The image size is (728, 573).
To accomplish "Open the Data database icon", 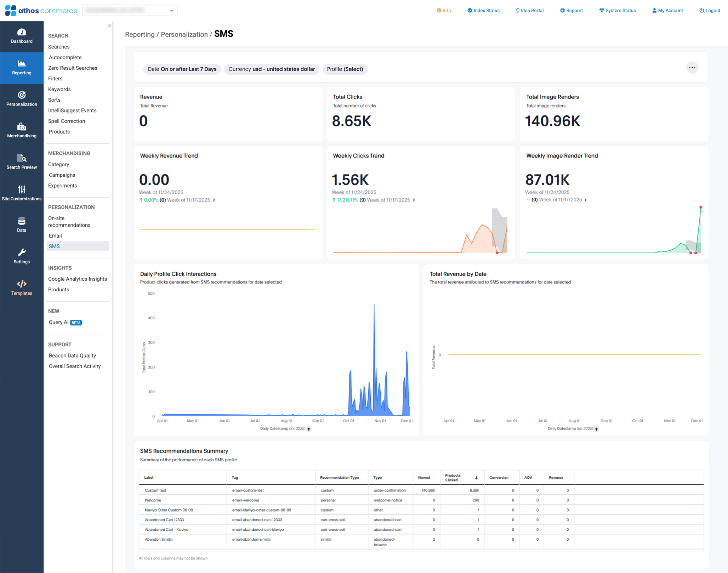I will coord(22,221).
